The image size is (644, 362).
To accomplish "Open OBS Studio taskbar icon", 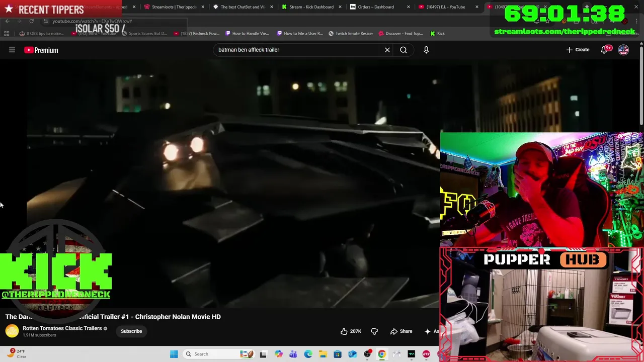I will pos(367,354).
